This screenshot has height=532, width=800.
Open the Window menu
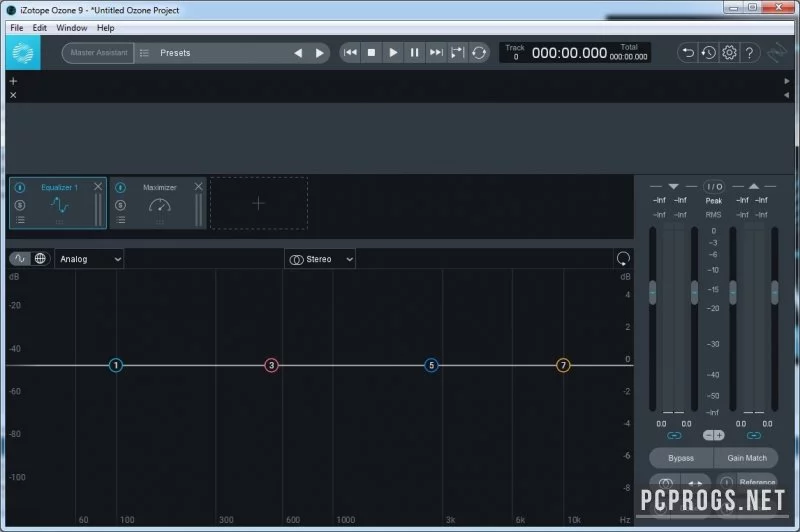[x=71, y=28]
